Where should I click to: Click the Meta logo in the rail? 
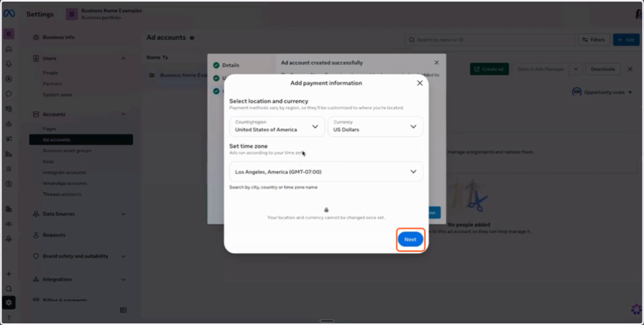tap(9, 15)
